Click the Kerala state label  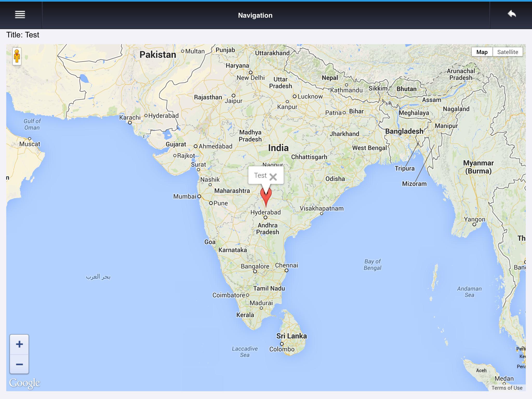click(245, 315)
